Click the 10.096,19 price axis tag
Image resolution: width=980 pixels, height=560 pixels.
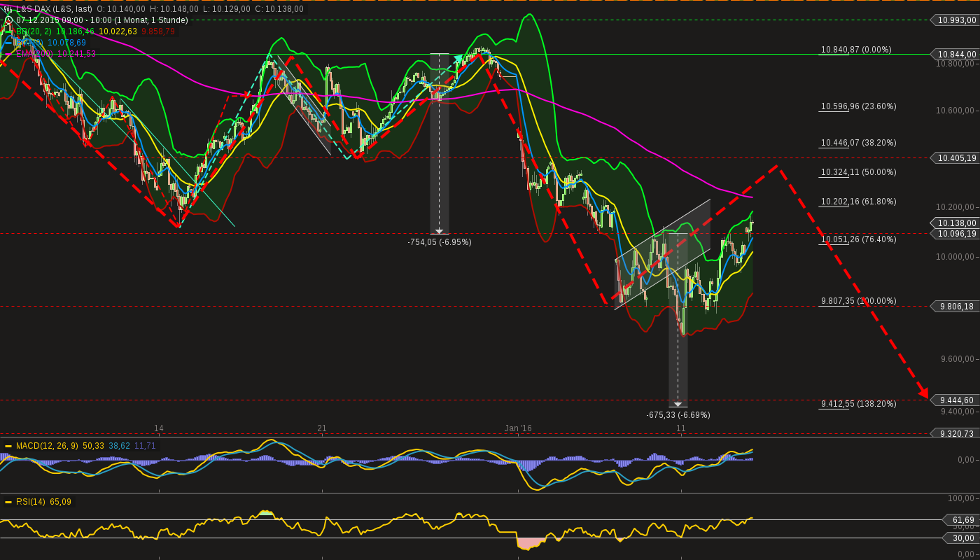pos(953,234)
